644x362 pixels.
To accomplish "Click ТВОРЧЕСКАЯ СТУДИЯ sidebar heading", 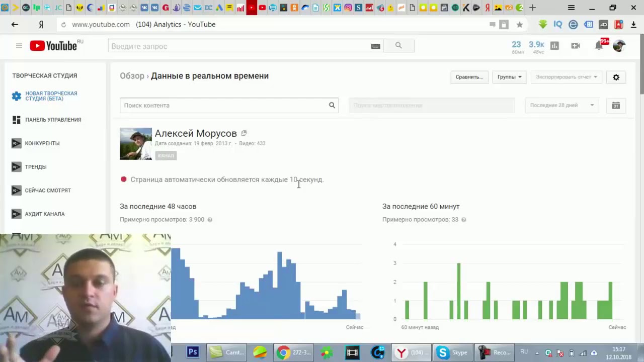I will 45,76.
